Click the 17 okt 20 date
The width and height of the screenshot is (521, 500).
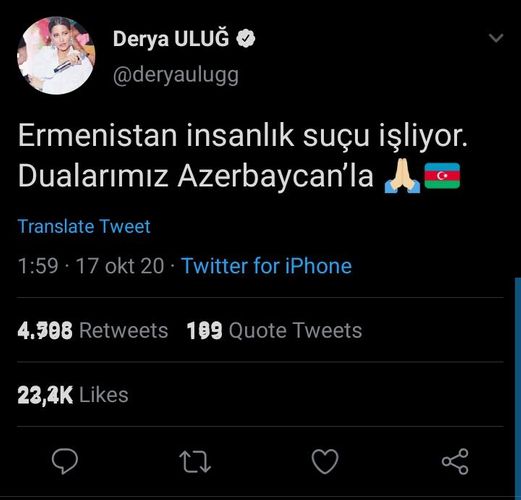120,266
